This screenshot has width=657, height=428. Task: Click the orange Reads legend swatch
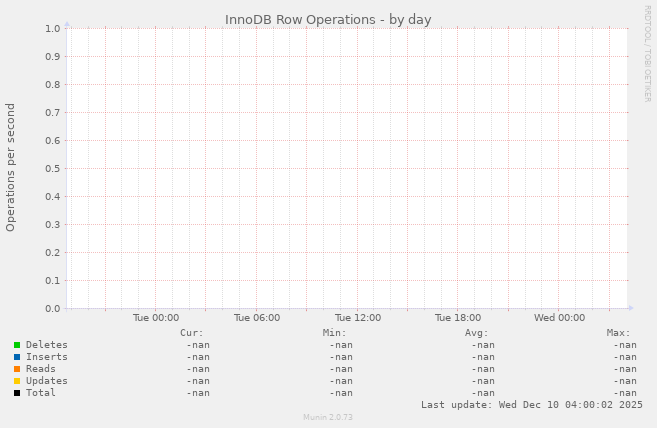click(x=17, y=369)
